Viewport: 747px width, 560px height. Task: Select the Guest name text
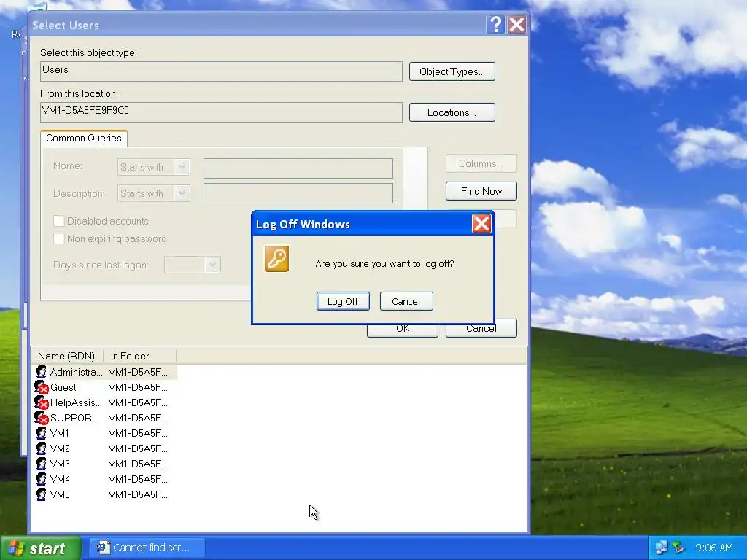tap(63, 387)
